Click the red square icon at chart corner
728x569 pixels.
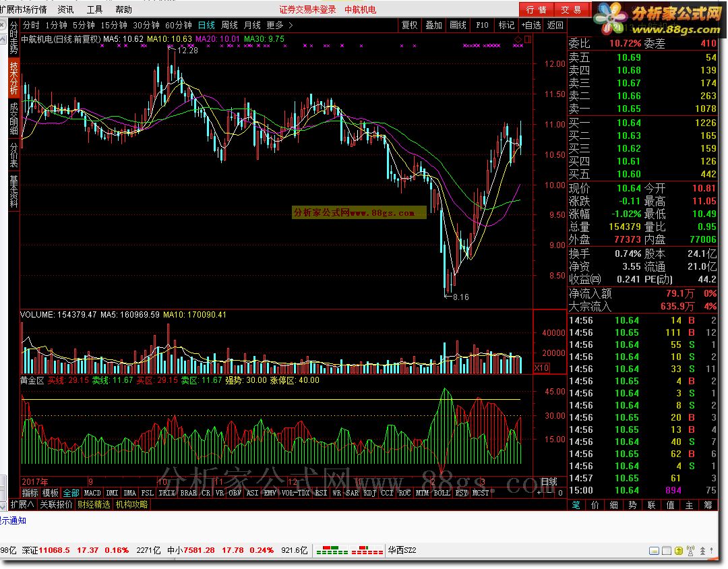click(x=527, y=40)
